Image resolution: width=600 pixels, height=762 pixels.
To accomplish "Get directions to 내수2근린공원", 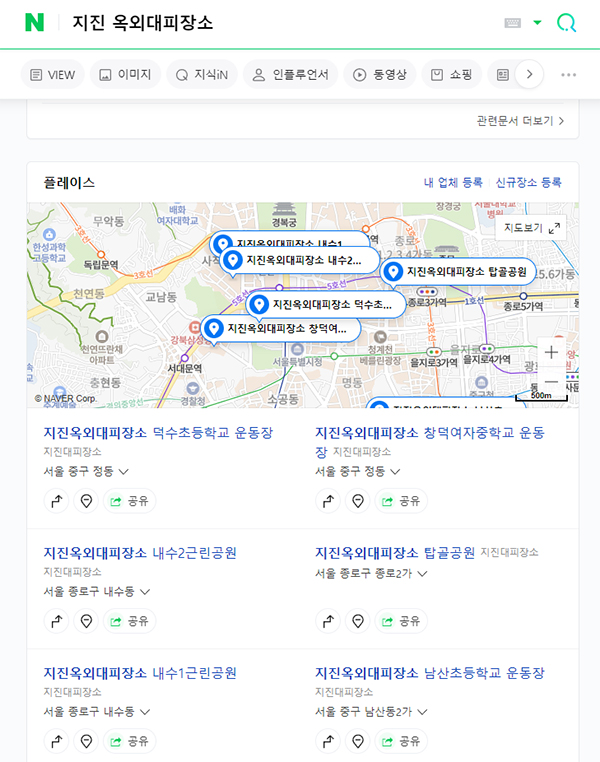I will click(57, 621).
